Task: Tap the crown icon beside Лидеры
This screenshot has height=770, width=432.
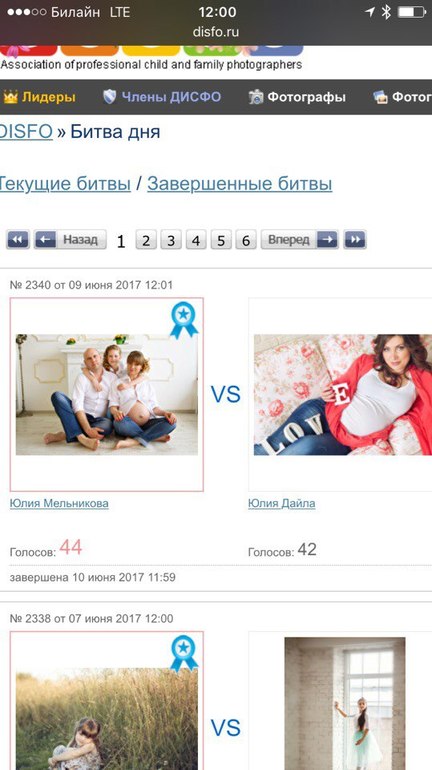Action: pyautogui.click(x=10, y=97)
